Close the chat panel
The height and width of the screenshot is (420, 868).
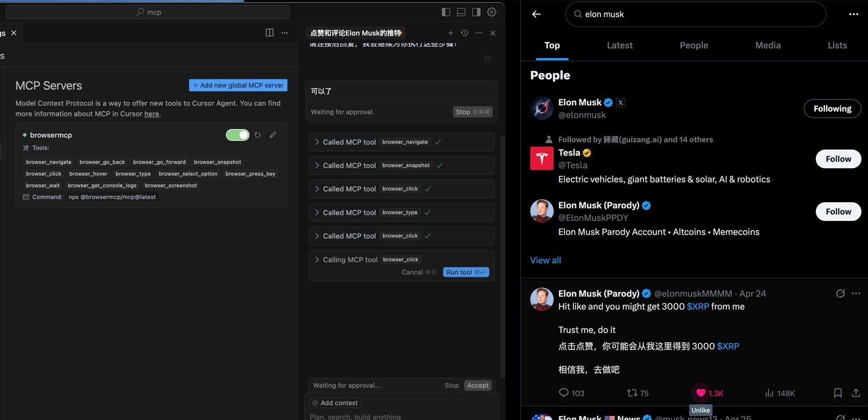[493, 33]
